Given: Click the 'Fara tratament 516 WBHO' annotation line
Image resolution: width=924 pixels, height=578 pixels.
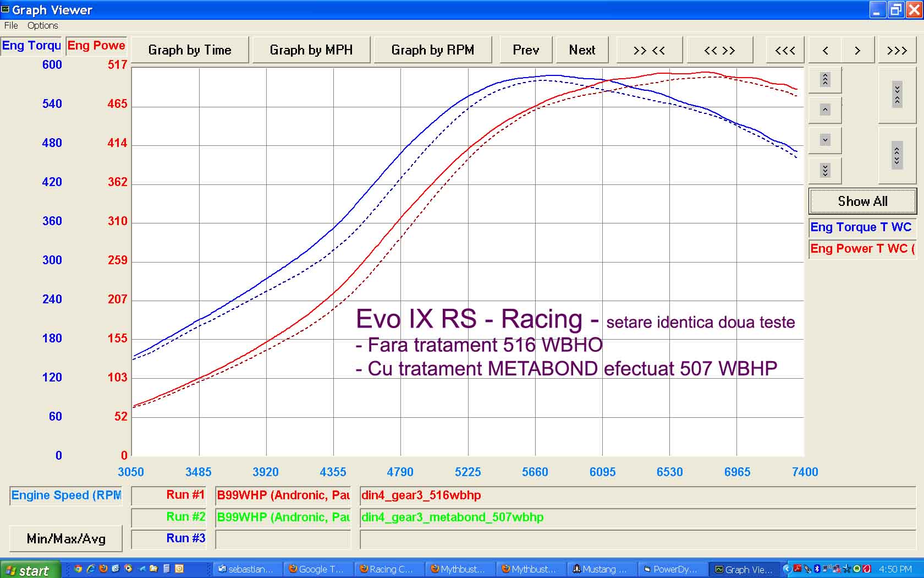Looking at the screenshot, I should pyautogui.click(x=480, y=345).
